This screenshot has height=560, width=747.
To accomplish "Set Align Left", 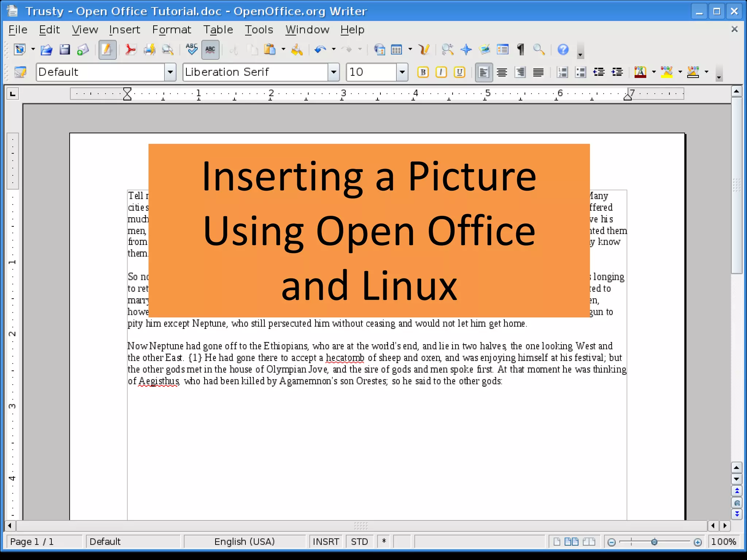I will pyautogui.click(x=484, y=72).
